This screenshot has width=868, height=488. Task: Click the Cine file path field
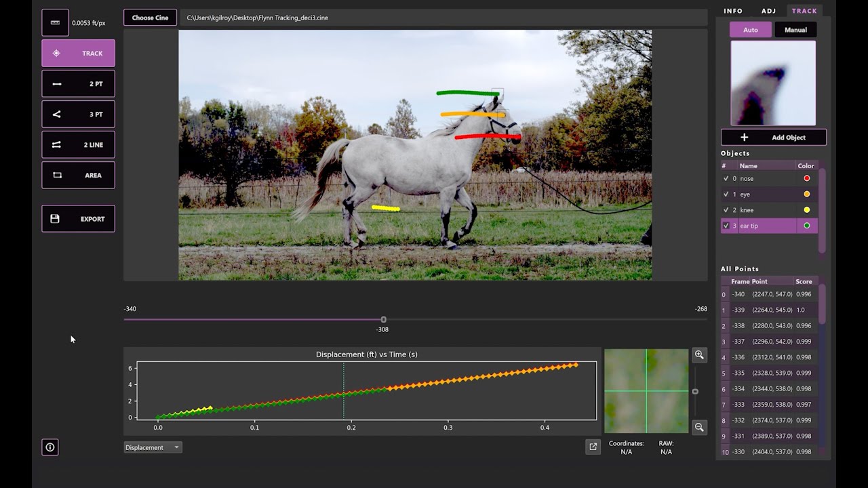[x=445, y=18]
